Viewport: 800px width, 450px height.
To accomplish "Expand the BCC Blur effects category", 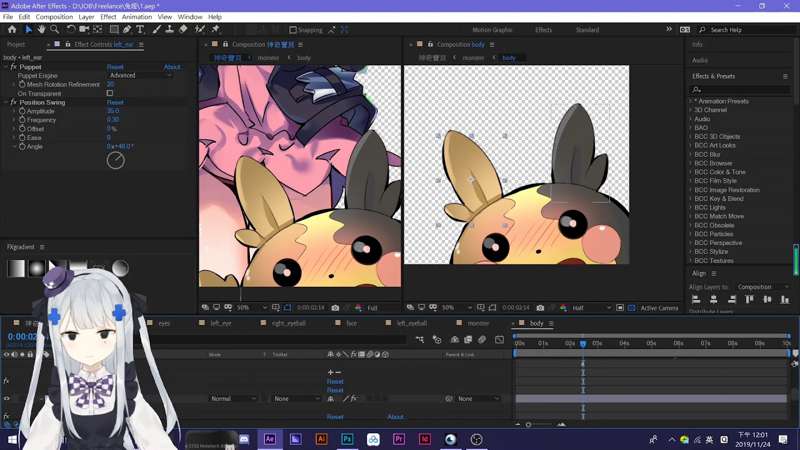I will click(691, 154).
